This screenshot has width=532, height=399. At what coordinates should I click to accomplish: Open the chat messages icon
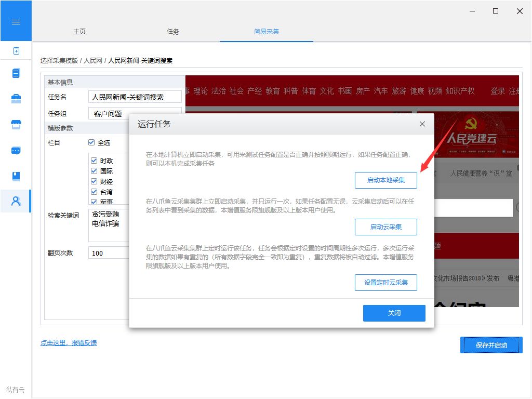coord(16,151)
